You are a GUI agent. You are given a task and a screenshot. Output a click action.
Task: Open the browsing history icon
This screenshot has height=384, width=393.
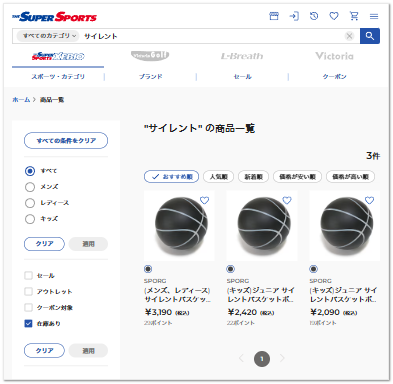coord(314,16)
